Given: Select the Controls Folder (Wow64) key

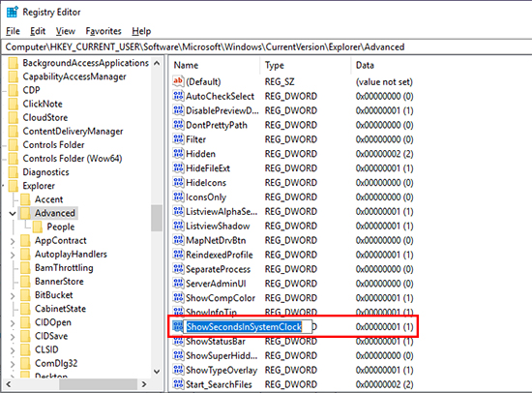Looking at the screenshot, I should tap(73, 159).
